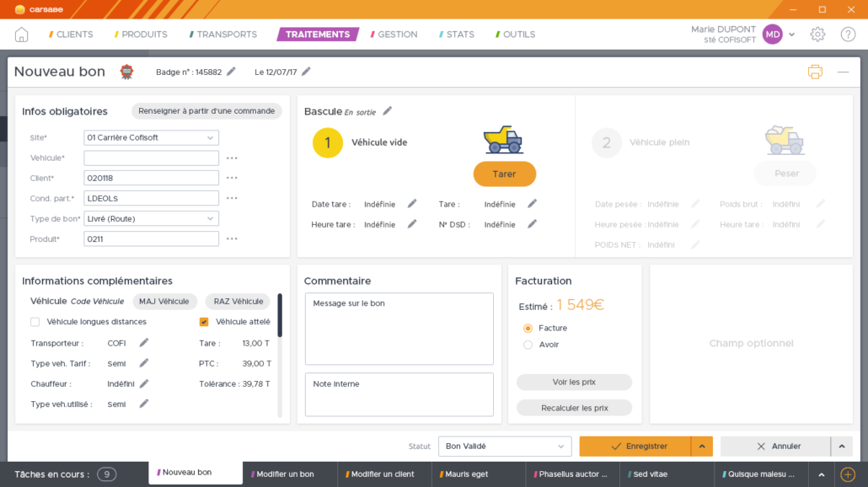Open settings gear icon
This screenshot has width=868, height=487.
tap(817, 35)
